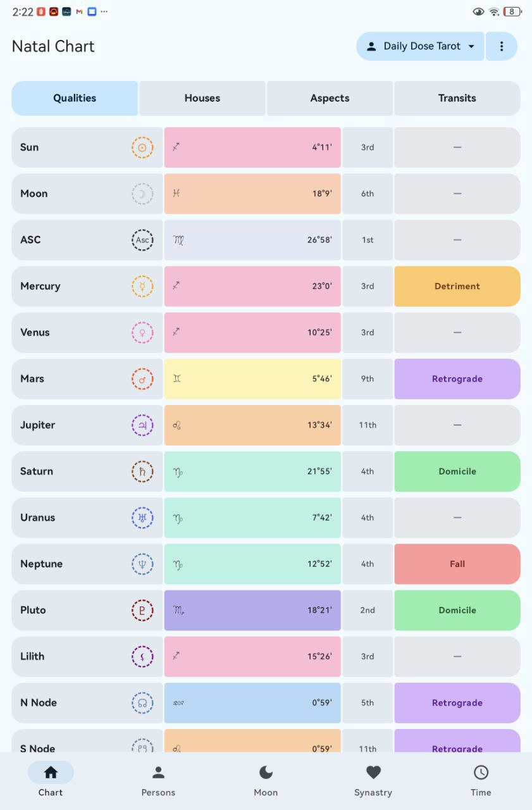
Task: Tap Mercury's orange Detriment badge
Action: click(457, 286)
